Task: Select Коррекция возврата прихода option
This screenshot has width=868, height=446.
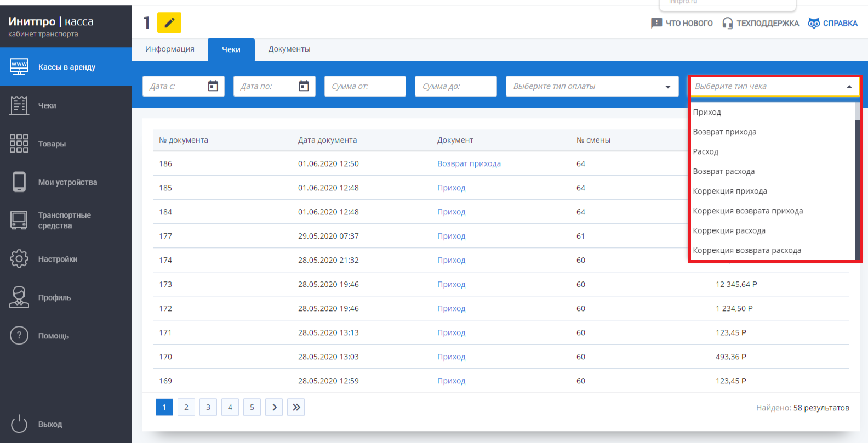Action: click(773, 211)
